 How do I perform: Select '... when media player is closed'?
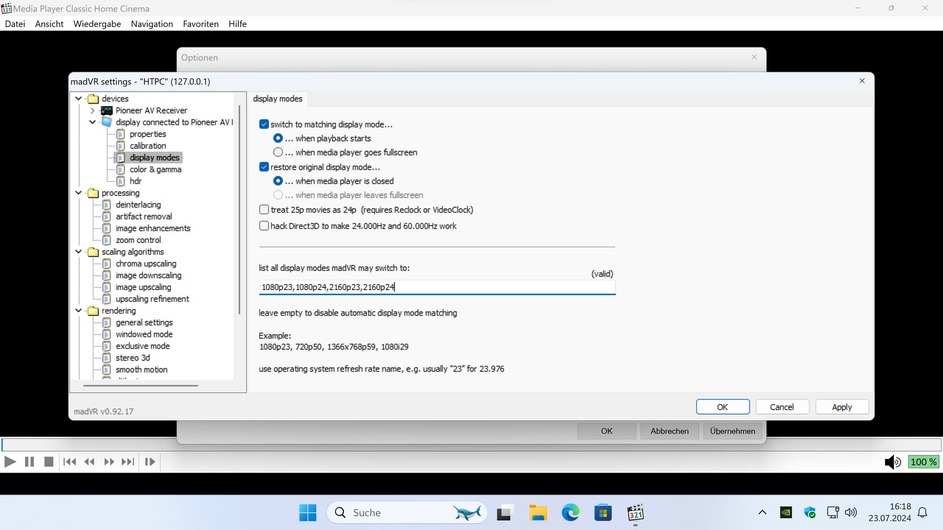click(278, 181)
